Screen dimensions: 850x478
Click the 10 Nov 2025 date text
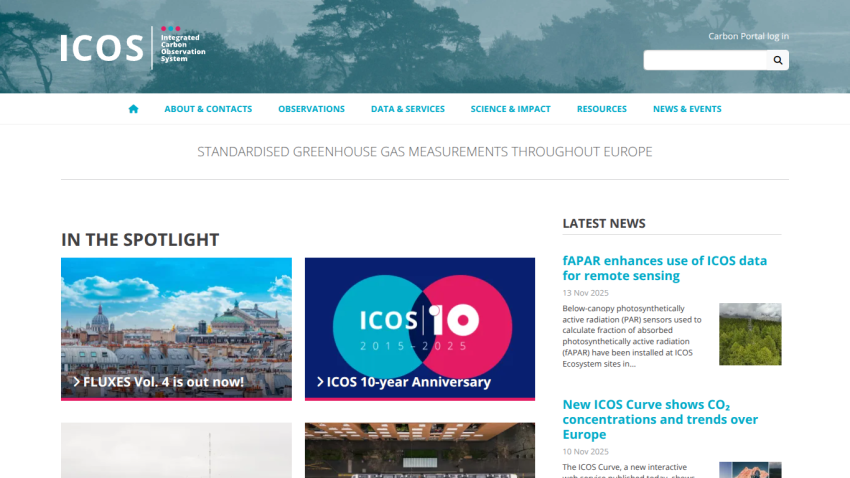585,451
